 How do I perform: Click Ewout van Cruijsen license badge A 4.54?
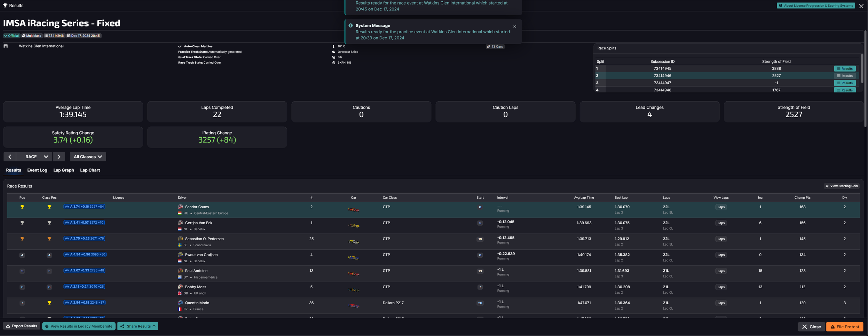85,255
